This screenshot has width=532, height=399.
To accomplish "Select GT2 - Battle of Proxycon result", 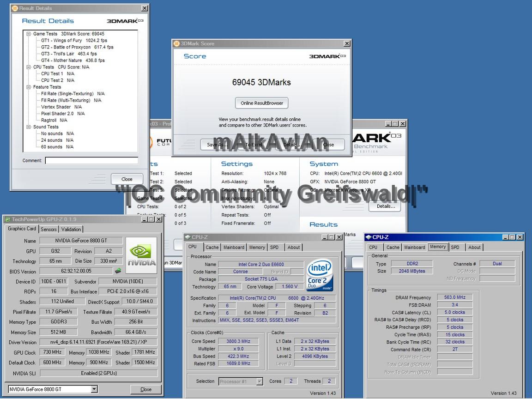I will pyautogui.click(x=77, y=47).
